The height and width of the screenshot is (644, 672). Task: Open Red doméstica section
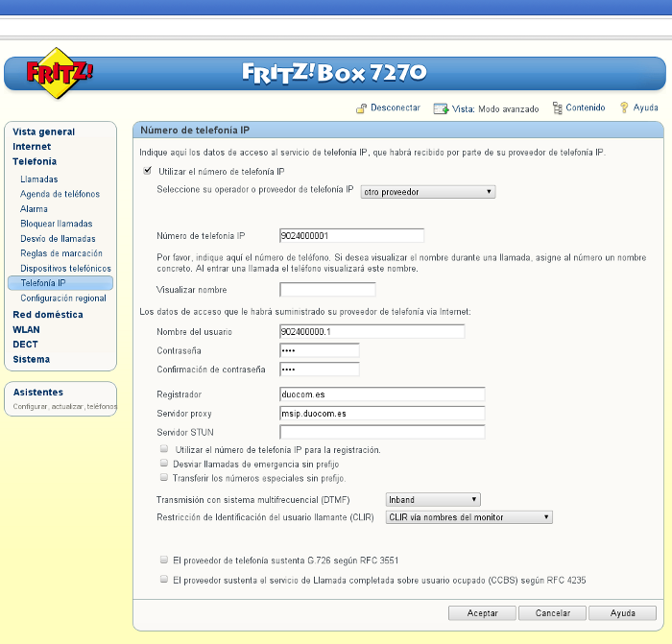(48, 315)
